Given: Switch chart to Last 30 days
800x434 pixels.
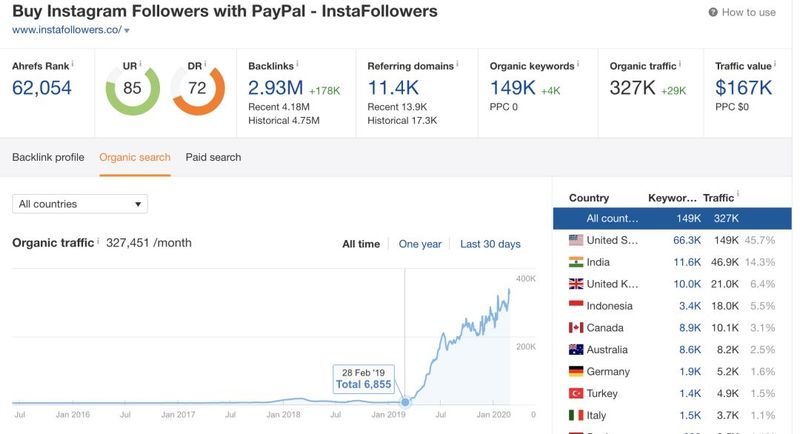Looking at the screenshot, I should tap(490, 244).
